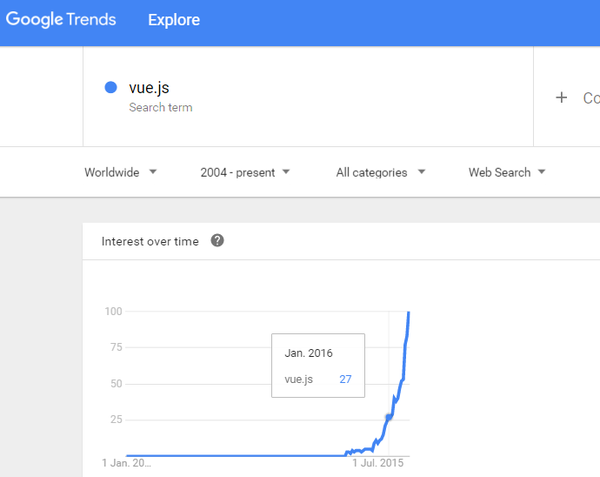Click the Google Trends logo
Screen dimensions: 600x477
click(x=60, y=19)
